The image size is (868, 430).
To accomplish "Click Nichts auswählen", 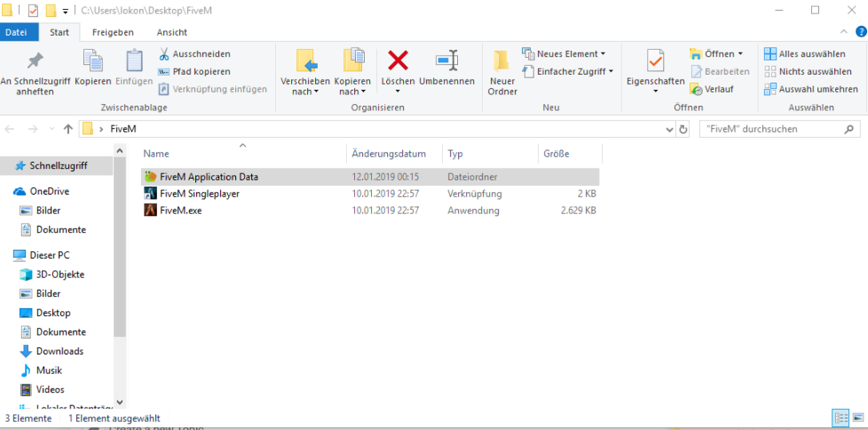I will click(x=808, y=71).
